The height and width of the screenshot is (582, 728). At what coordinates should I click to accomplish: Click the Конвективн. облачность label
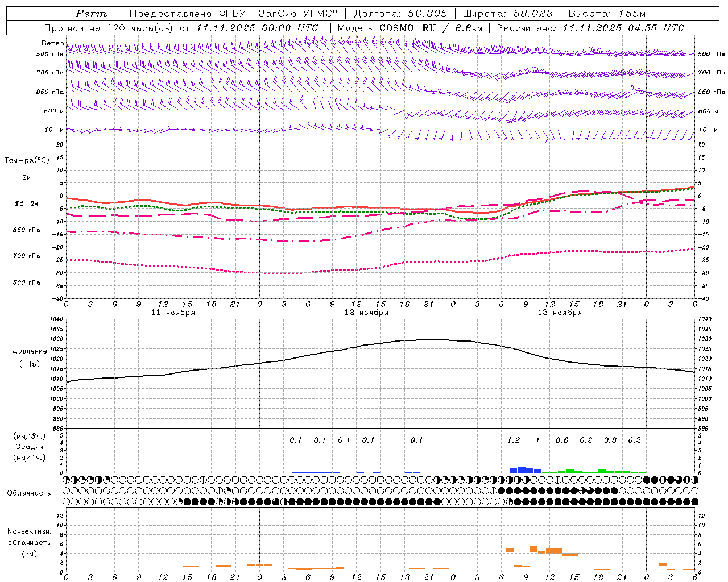(29, 542)
